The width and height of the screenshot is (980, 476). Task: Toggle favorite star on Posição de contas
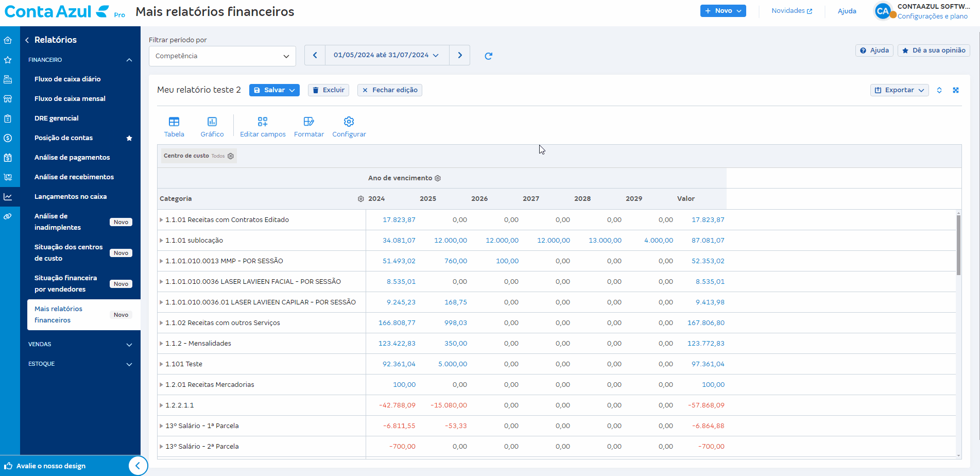[x=129, y=138]
